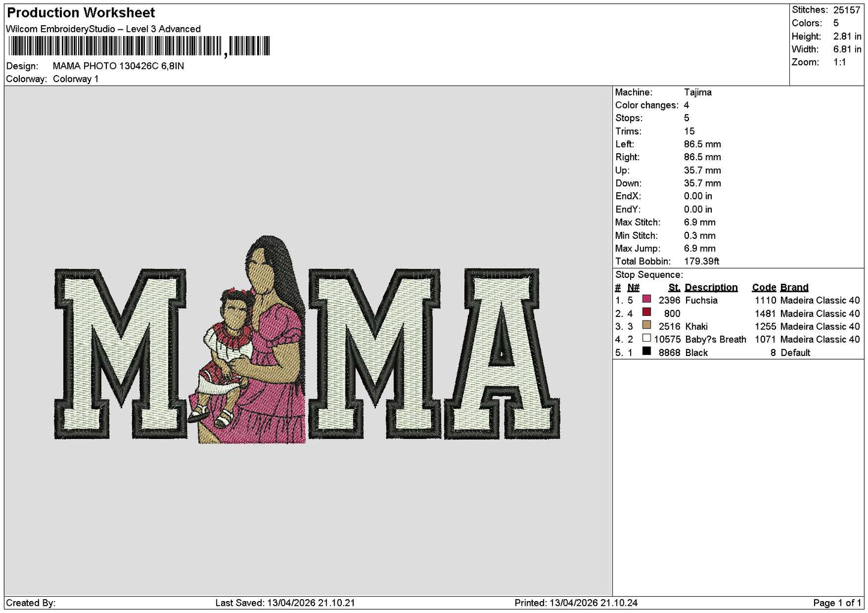868x613 pixels.
Task: Click the 'Max Jump:' label
Action: (x=637, y=249)
